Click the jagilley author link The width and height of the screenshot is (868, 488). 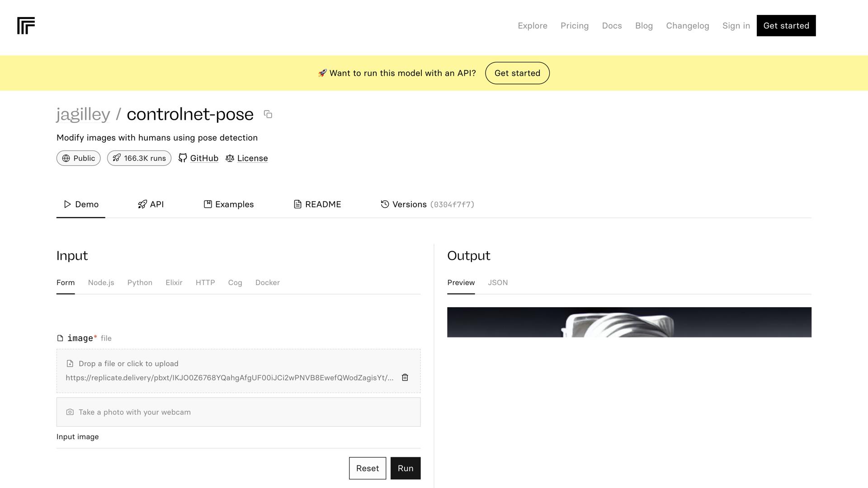pyautogui.click(x=83, y=114)
